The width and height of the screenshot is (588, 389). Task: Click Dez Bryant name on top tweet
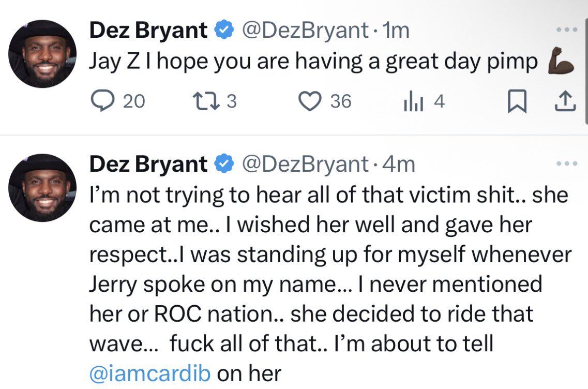148,30
